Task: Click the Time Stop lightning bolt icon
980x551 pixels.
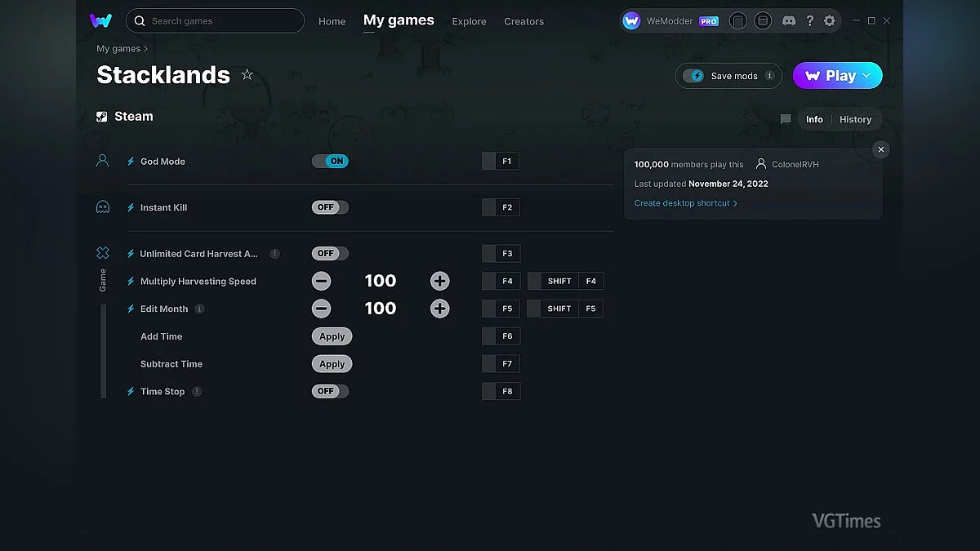Action: point(131,392)
